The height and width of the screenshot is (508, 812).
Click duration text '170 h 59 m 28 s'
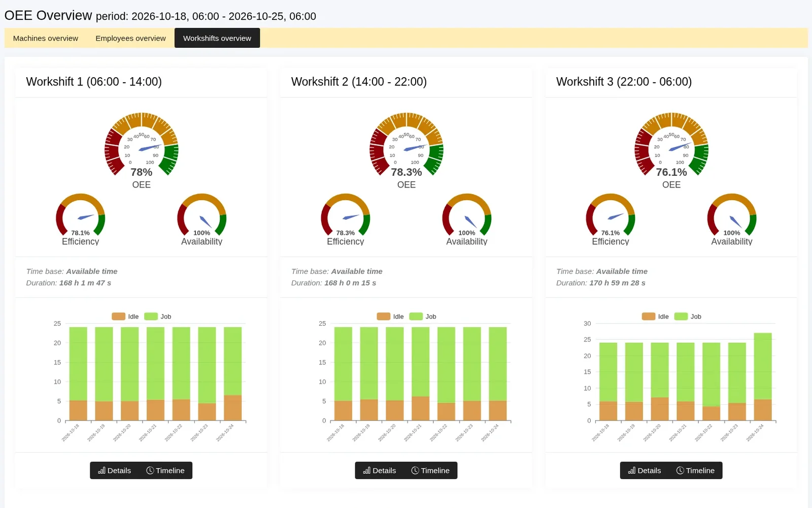tap(617, 283)
